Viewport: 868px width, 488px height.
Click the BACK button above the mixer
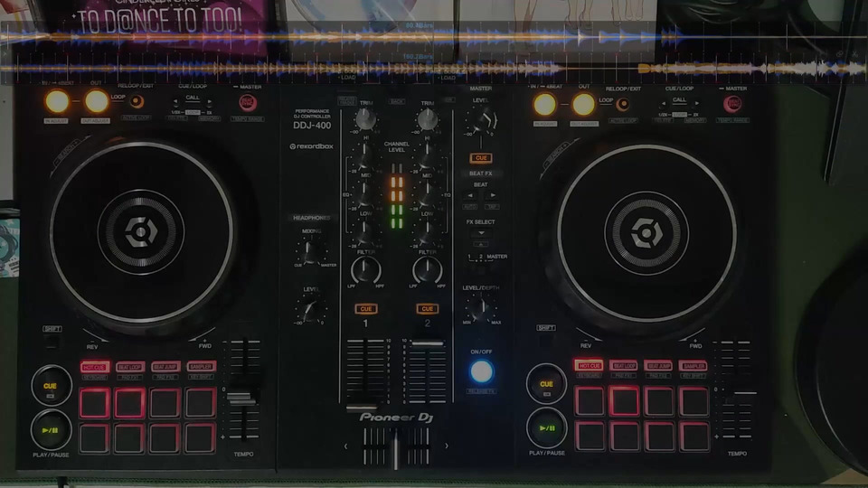click(x=397, y=102)
